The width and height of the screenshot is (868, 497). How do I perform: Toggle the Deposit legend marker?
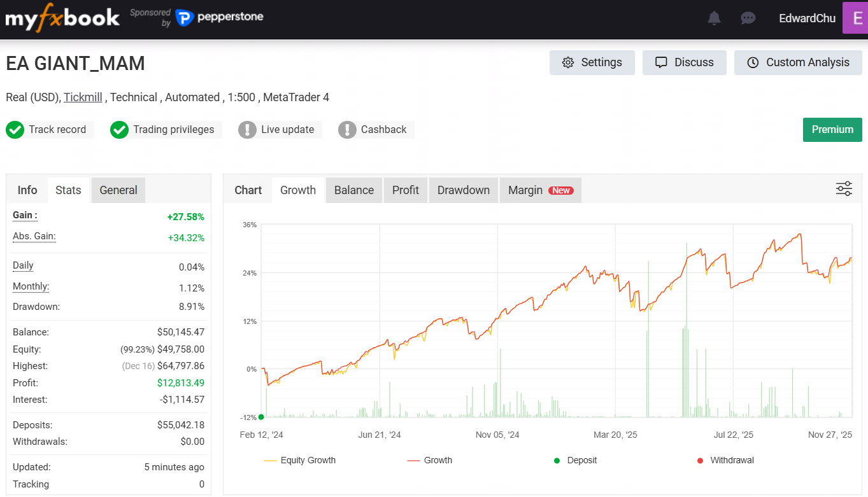click(557, 460)
